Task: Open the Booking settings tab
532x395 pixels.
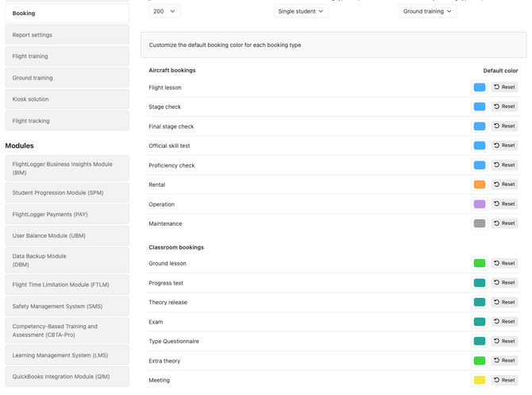Action: (67, 14)
